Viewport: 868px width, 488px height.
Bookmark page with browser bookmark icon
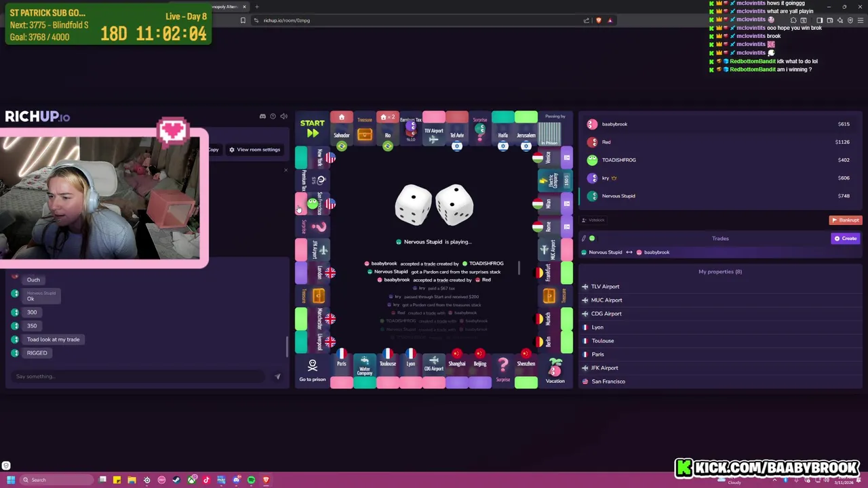tap(243, 20)
